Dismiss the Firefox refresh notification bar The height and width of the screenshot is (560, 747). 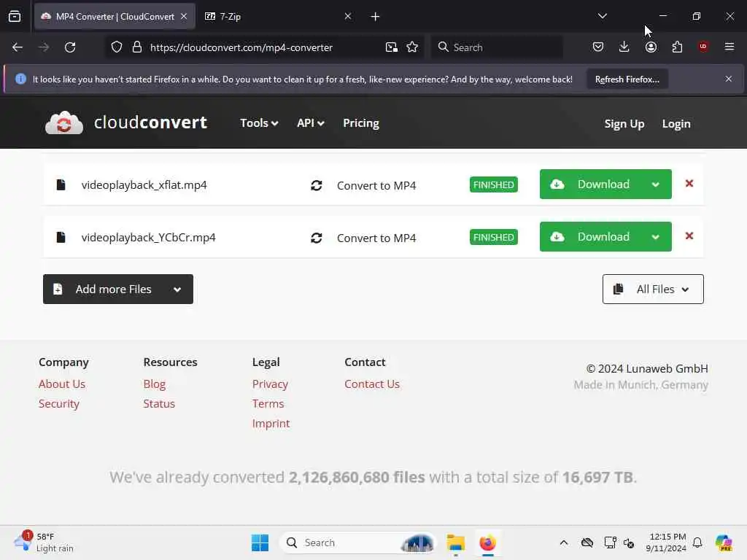(729, 79)
